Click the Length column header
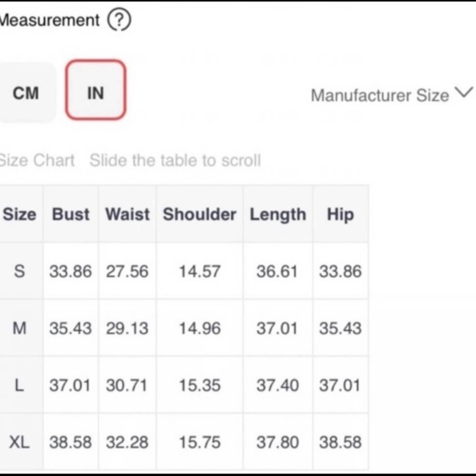The height and width of the screenshot is (476, 476). 278,214
